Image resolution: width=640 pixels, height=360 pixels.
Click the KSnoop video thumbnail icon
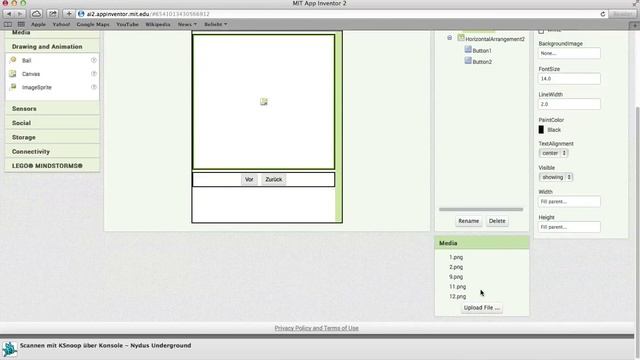(9, 349)
